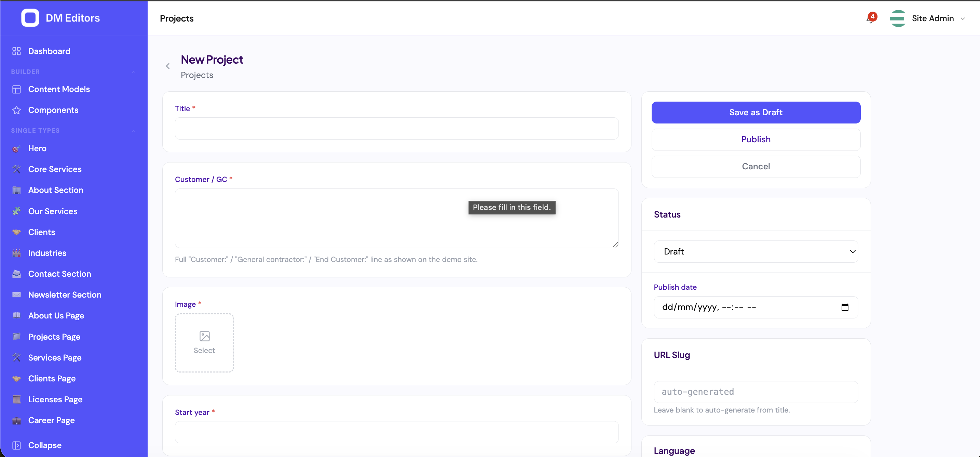Click the Projects breadcrumb under New Project

[x=197, y=75]
